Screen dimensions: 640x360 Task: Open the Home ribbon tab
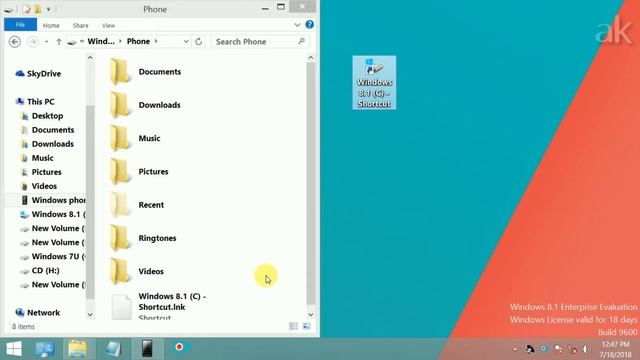pos(51,25)
